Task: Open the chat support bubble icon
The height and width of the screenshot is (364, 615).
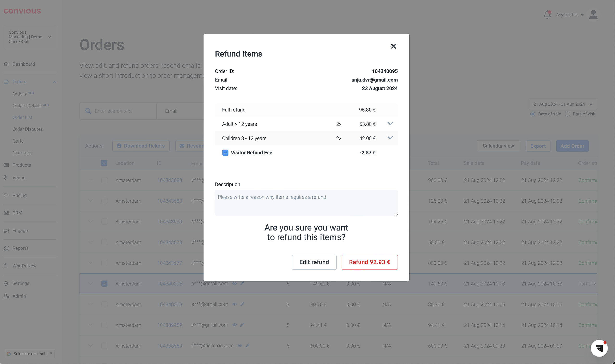Action: point(599,348)
